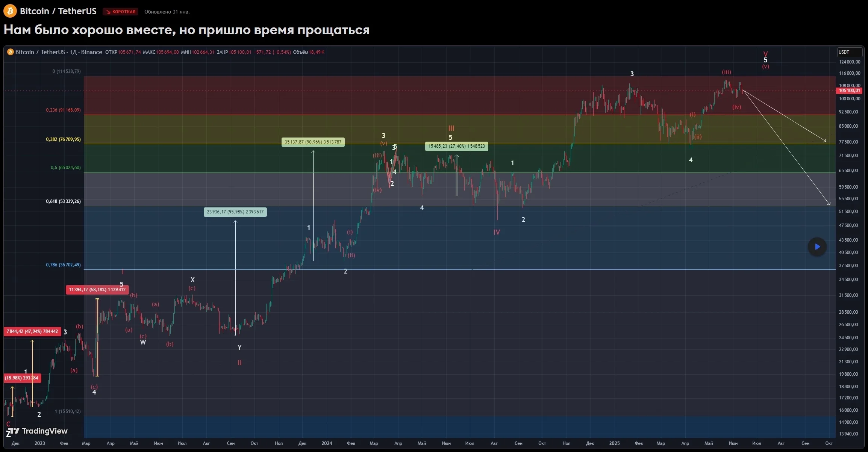
Task: Open the USDT currency selector
Action: [x=849, y=52]
